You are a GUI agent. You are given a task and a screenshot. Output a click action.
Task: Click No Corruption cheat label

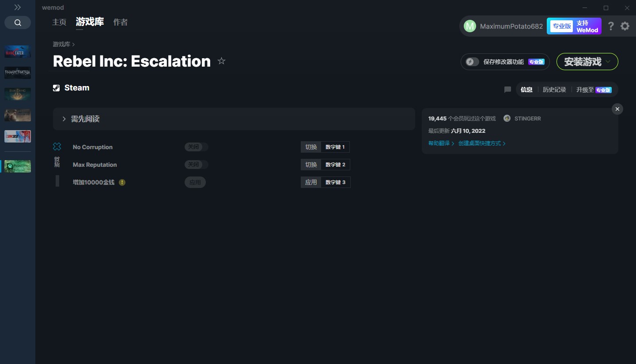(x=93, y=147)
